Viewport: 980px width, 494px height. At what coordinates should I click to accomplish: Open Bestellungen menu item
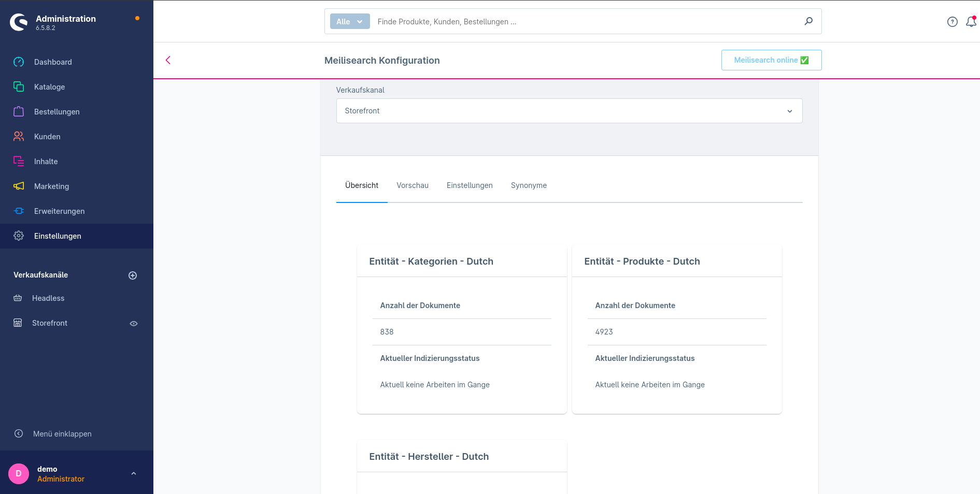[77, 112]
